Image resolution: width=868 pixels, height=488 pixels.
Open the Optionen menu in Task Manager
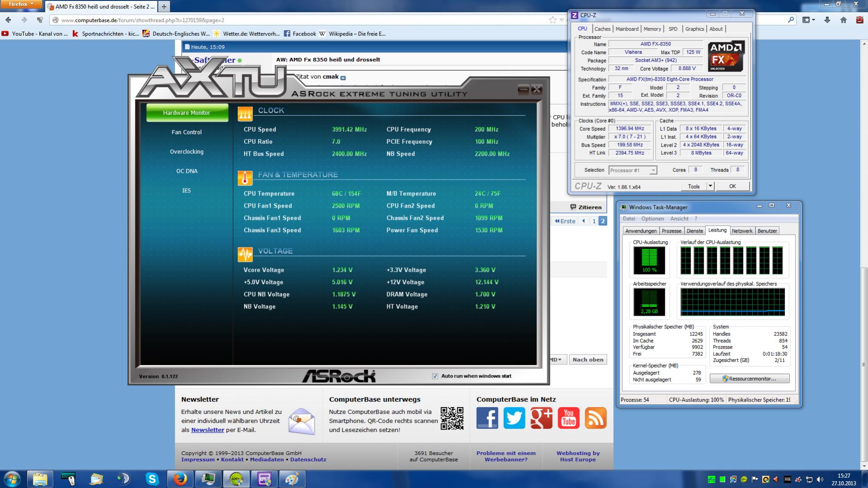pos(653,219)
